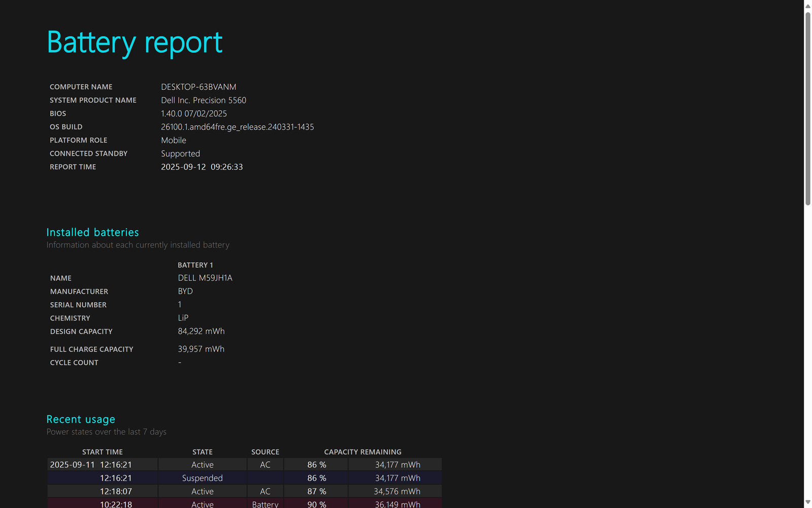
Task: Click the full charge capacity 39,957 mWh
Action: 201,349
